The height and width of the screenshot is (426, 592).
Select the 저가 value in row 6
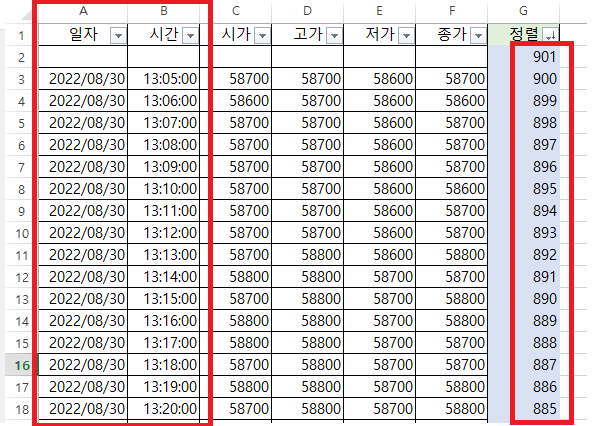(x=379, y=145)
